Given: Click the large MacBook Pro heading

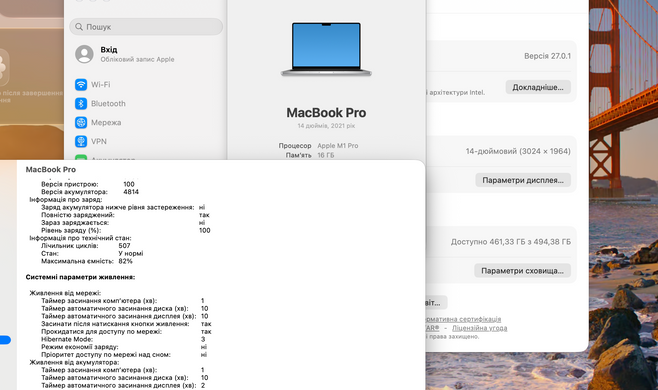Looking at the screenshot, I should pyautogui.click(x=326, y=113).
